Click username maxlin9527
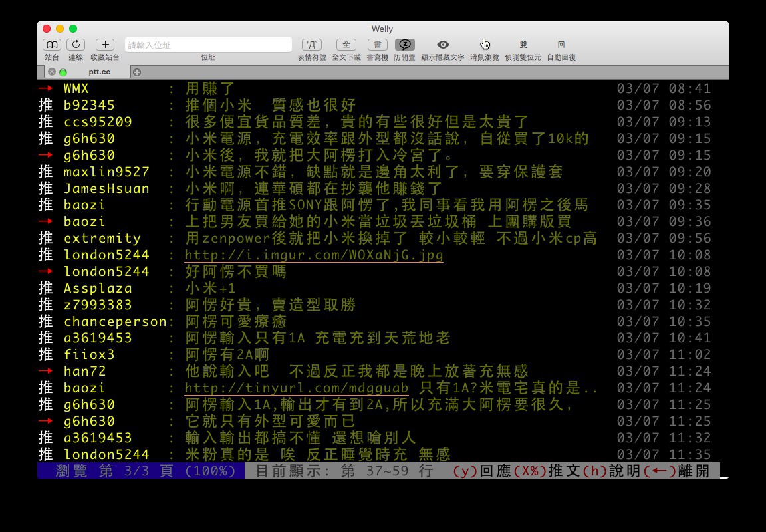Viewport: 766px width, 532px height. [106, 172]
